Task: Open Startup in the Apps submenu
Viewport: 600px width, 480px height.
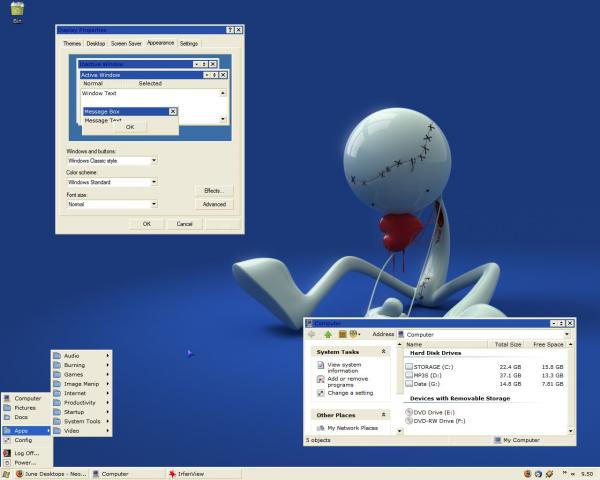Action: (x=82, y=412)
